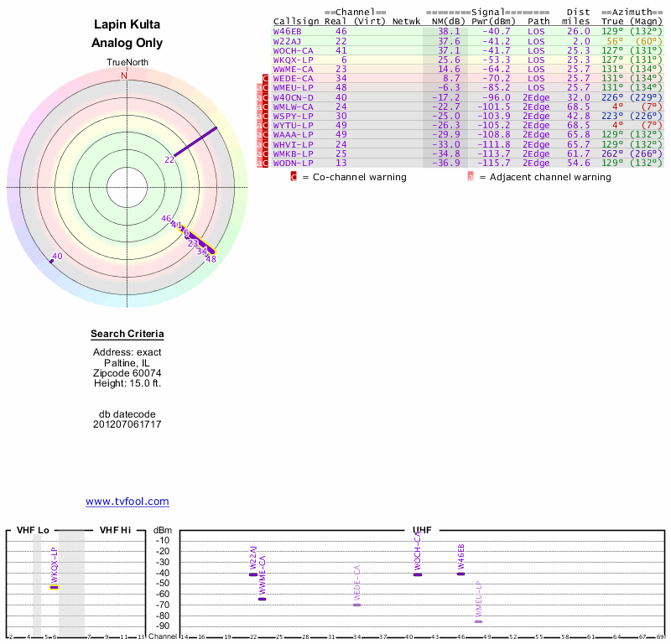Click the adjacent channel icon beside WMEU-LP

click(259, 87)
